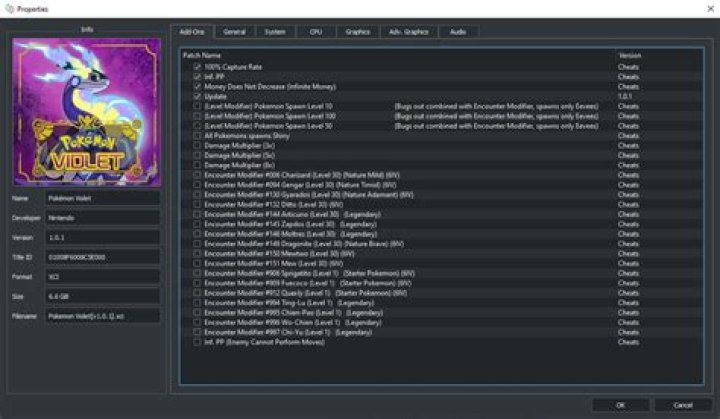Disable Money Does Not Decrease cheat
This screenshot has width=720, height=419.
[x=197, y=86]
